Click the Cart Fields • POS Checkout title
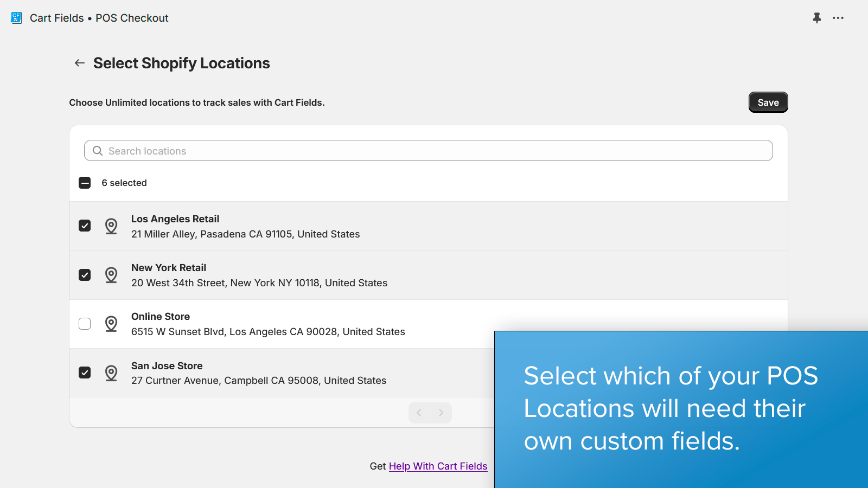 click(99, 18)
